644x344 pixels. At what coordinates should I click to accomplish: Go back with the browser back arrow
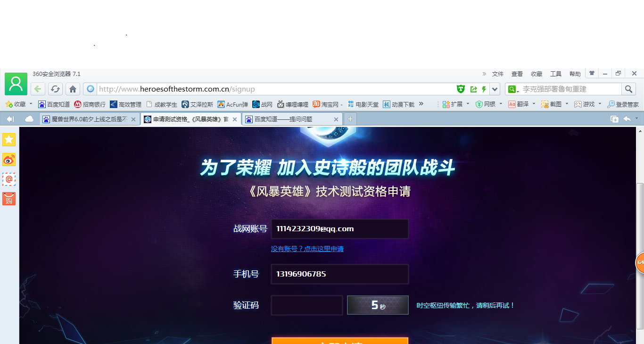click(38, 89)
